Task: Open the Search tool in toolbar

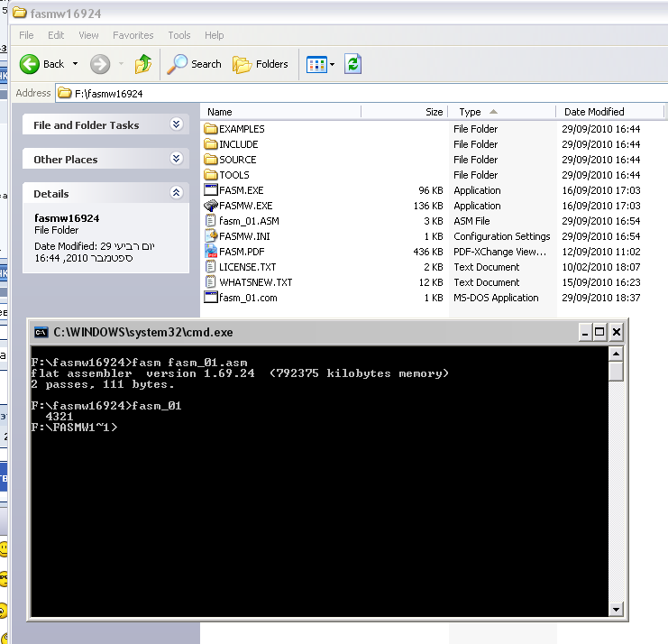Action: point(195,64)
